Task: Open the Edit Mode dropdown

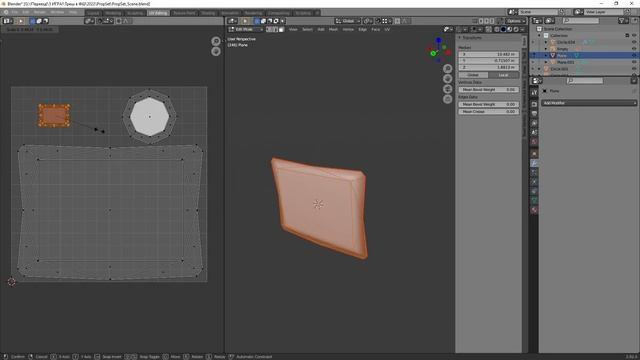Action: click(x=246, y=29)
